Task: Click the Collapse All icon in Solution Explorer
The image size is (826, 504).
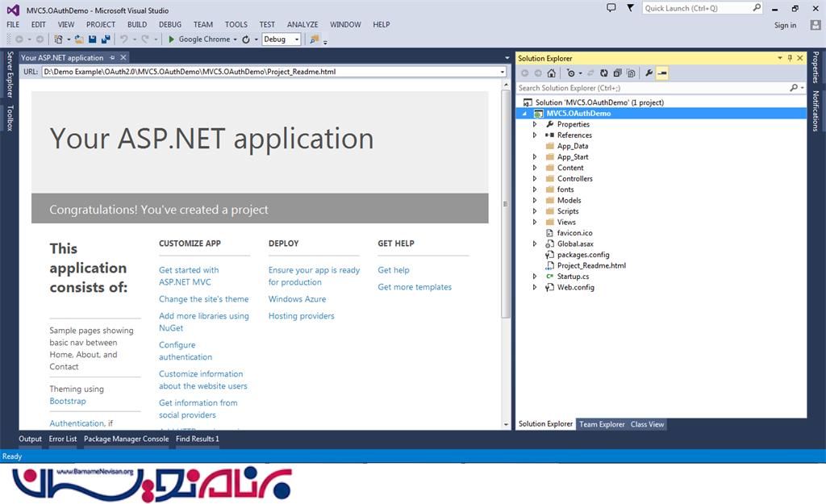Action: [616, 73]
